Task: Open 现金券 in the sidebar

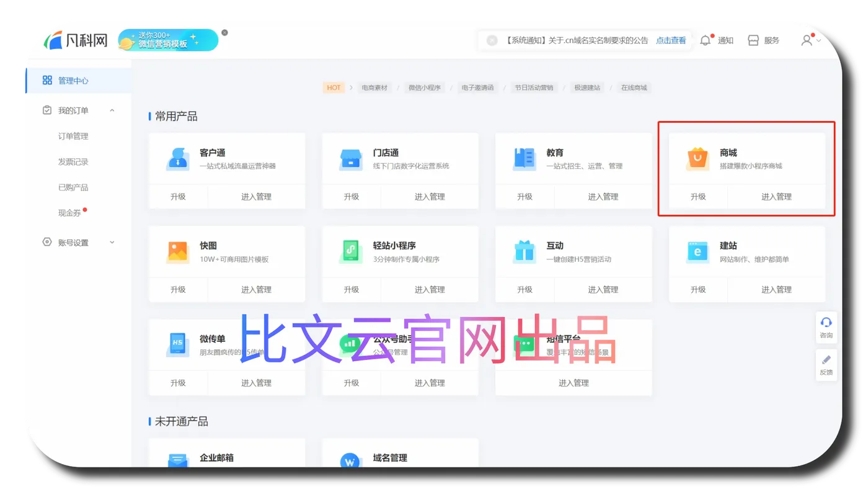Action: 69,213
